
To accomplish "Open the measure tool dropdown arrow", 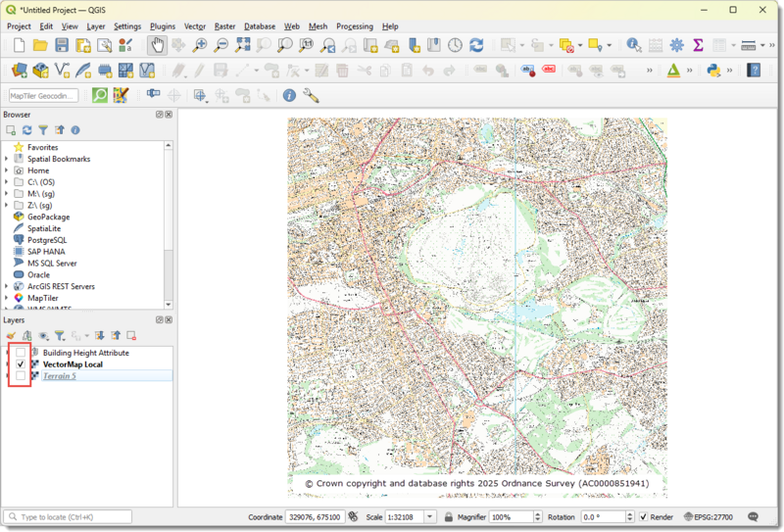I will point(762,45).
